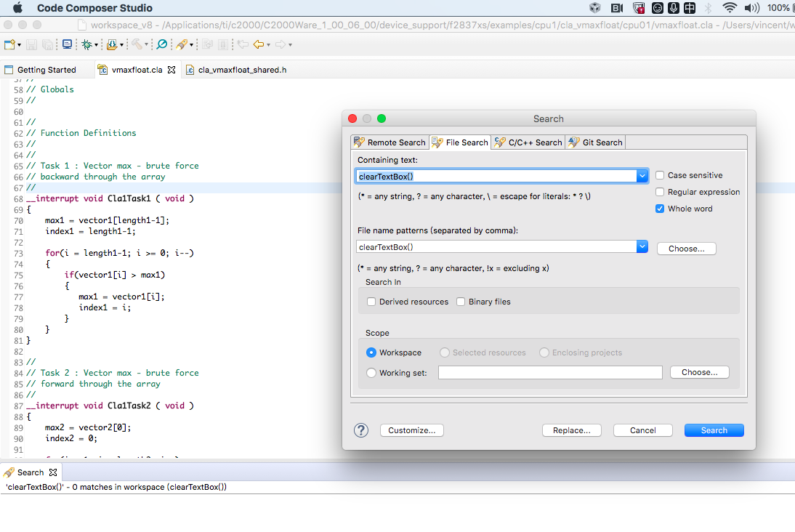The image size is (795, 532).
Task: Click the Build hammer icon
Action: point(137,44)
